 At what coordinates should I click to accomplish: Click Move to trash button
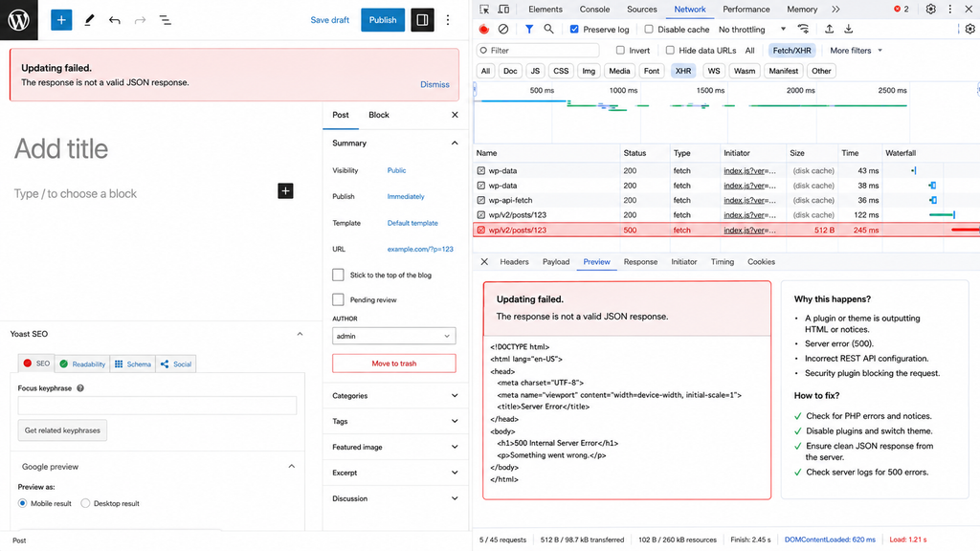(393, 363)
